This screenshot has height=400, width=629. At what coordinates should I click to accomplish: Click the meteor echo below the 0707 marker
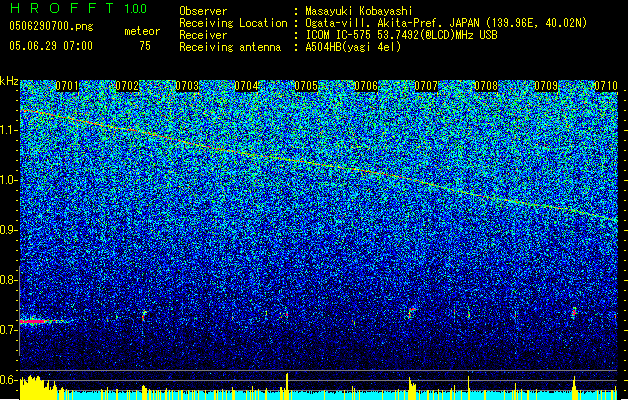[411, 313]
